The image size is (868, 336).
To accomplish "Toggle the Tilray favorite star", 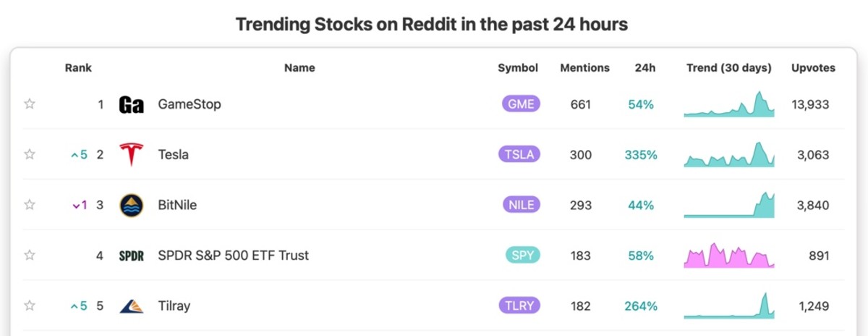I will click(x=30, y=306).
